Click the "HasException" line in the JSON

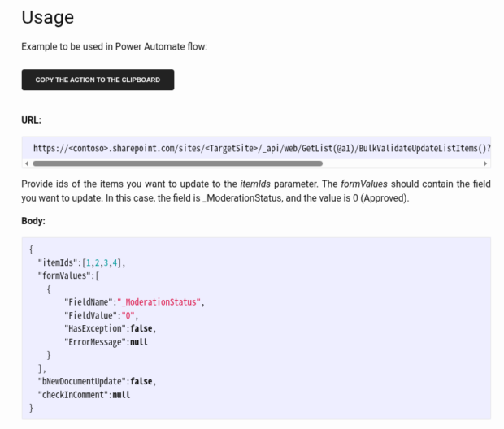pos(109,328)
